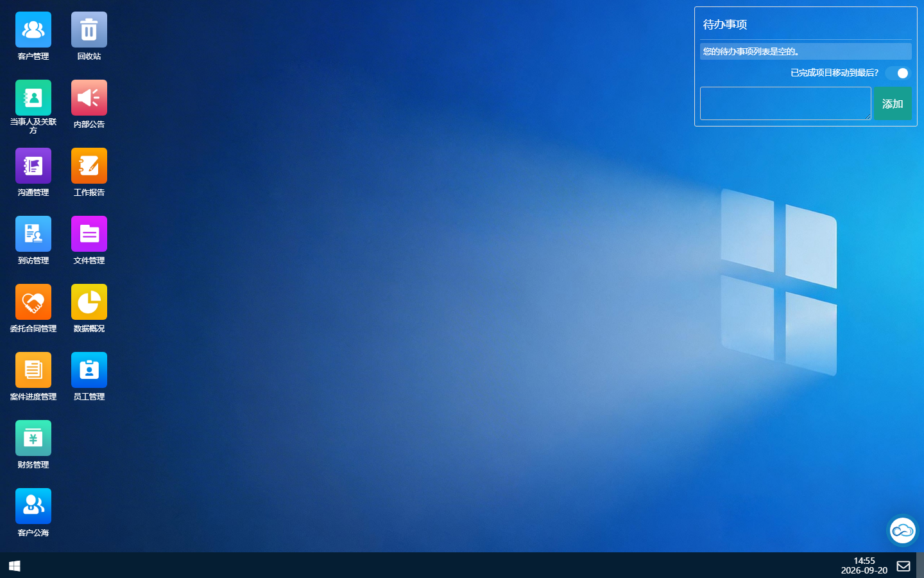Toggle 已完成项目移动到最后 switch

[x=897, y=73]
